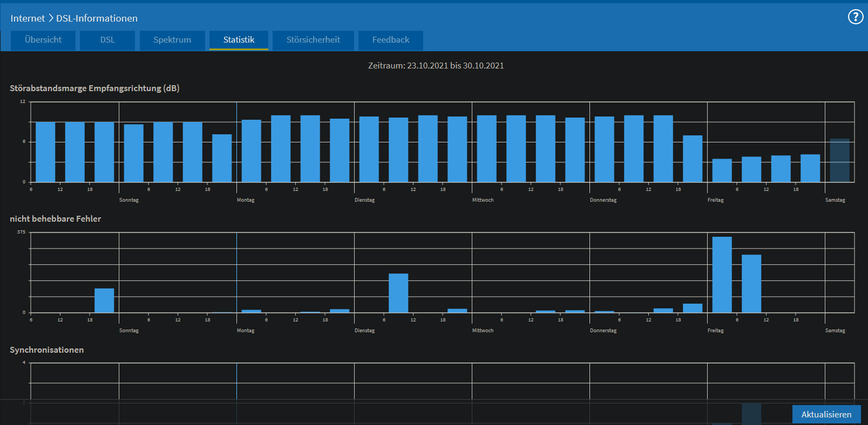Click the faded Samstag bar in Störabstandsmarge chart
This screenshot has height=425, width=868.
click(x=840, y=160)
